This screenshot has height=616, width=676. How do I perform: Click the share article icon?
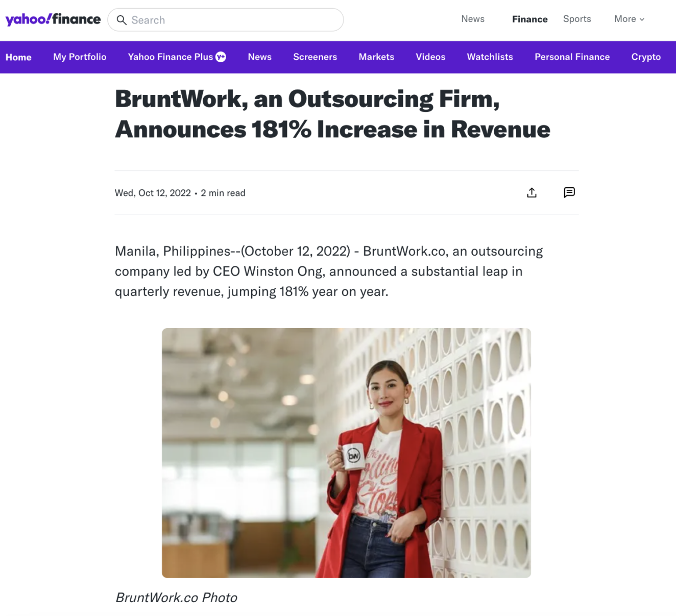pos(532,192)
